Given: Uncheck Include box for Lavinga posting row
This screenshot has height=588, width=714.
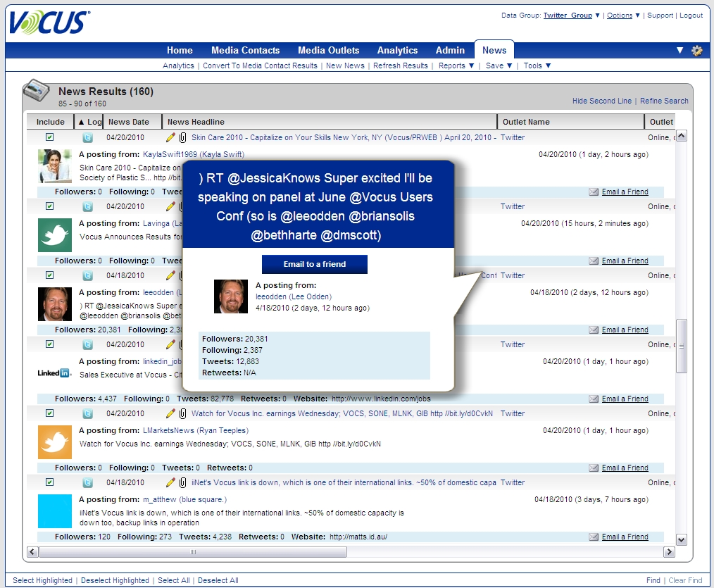Looking at the screenshot, I should click(49, 206).
